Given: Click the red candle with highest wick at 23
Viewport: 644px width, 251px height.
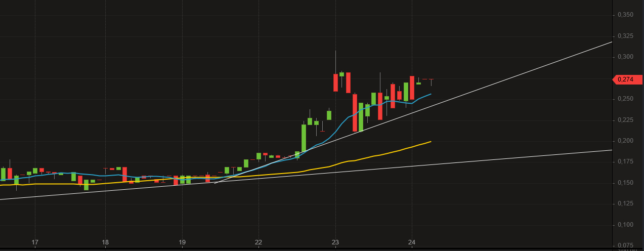Looking at the screenshot, I should click(335, 82).
